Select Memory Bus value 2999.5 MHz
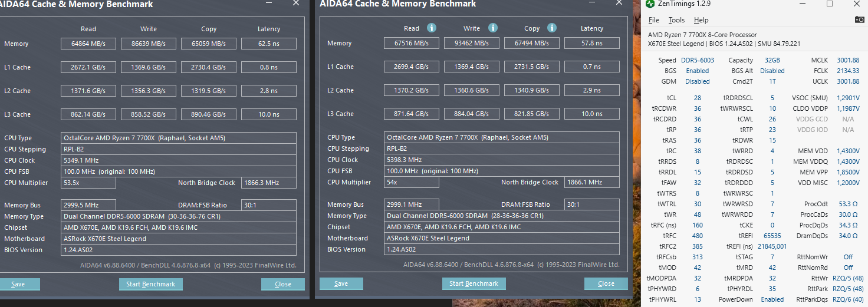This screenshot has height=307, width=868. 88,205
